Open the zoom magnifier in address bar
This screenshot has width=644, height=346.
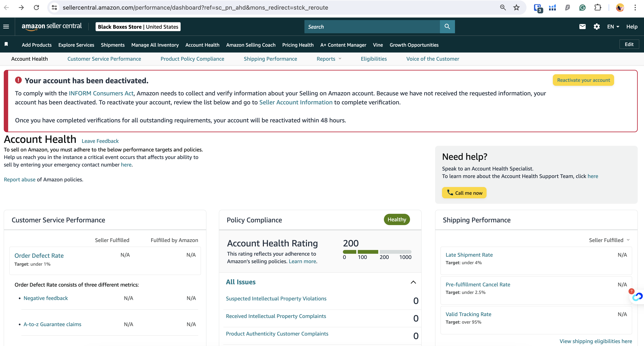pos(503,8)
